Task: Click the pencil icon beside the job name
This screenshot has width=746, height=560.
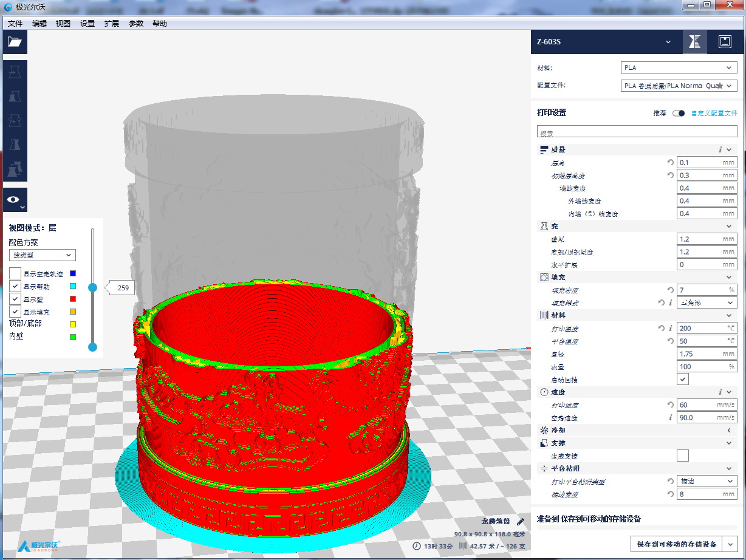Action: [520, 521]
